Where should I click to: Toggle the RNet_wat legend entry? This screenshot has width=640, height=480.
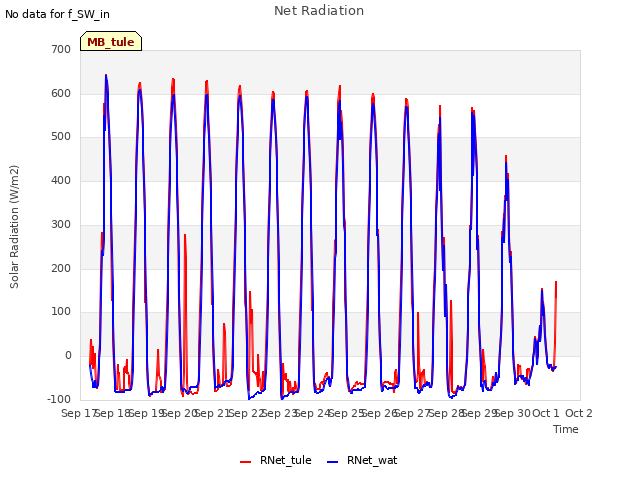coord(362,460)
